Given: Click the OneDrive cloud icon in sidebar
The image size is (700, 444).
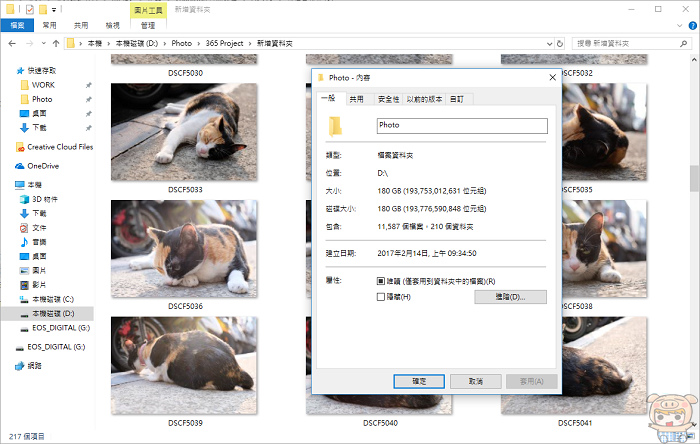Looking at the screenshot, I should coord(20,166).
